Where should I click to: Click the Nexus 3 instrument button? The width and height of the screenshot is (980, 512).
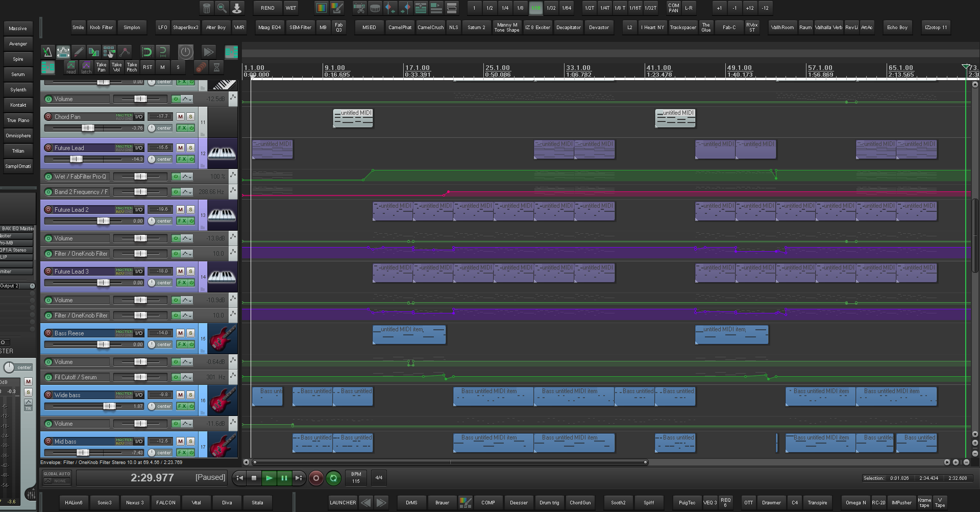pos(135,502)
